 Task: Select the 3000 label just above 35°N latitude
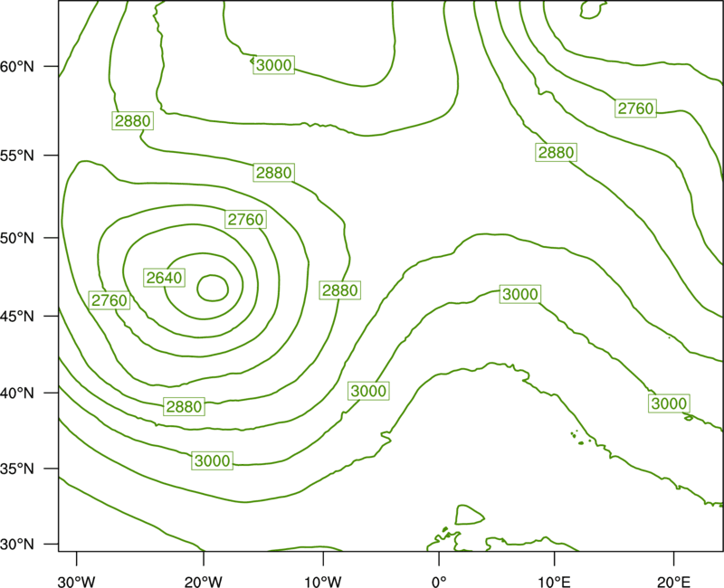coord(212,460)
